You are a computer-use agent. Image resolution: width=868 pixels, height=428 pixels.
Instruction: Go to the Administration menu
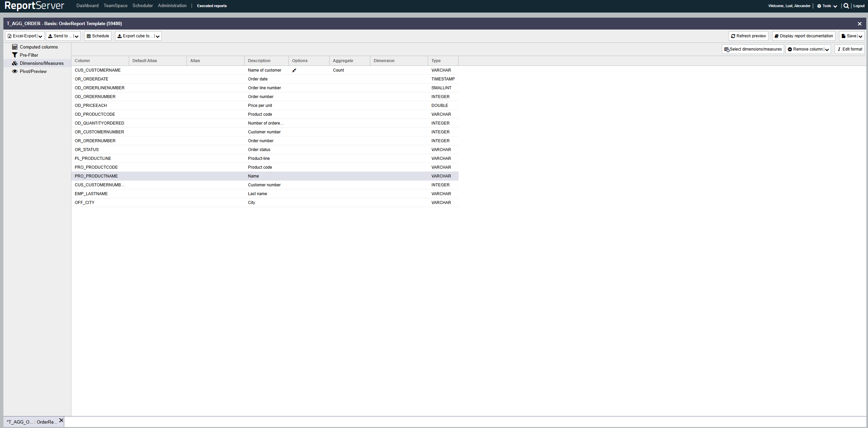(172, 6)
